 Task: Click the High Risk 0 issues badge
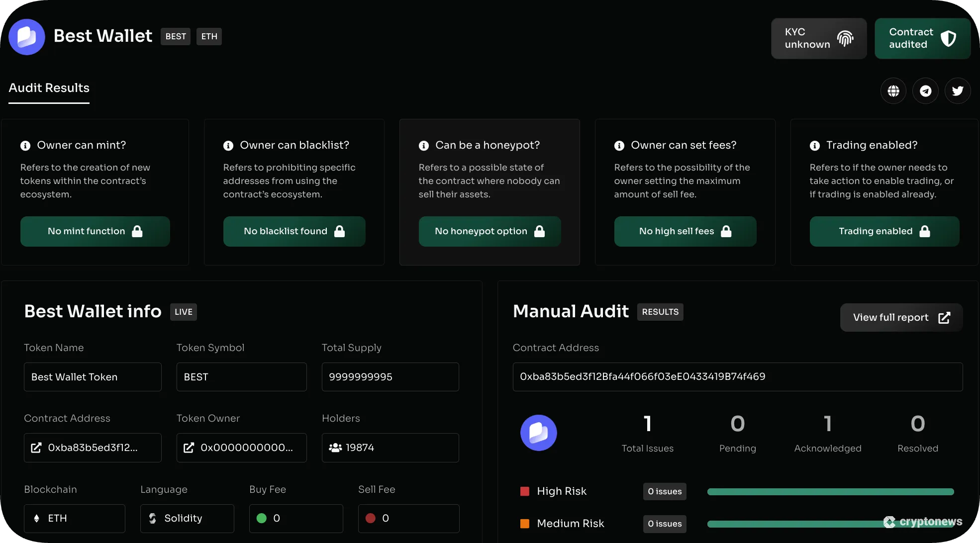(x=665, y=491)
